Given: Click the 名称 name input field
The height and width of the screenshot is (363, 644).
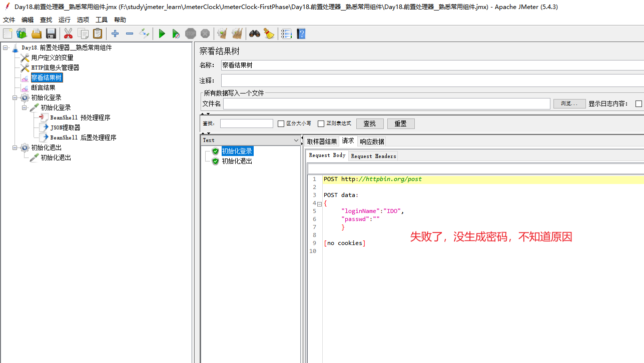Looking at the screenshot, I should pyautogui.click(x=432, y=65).
